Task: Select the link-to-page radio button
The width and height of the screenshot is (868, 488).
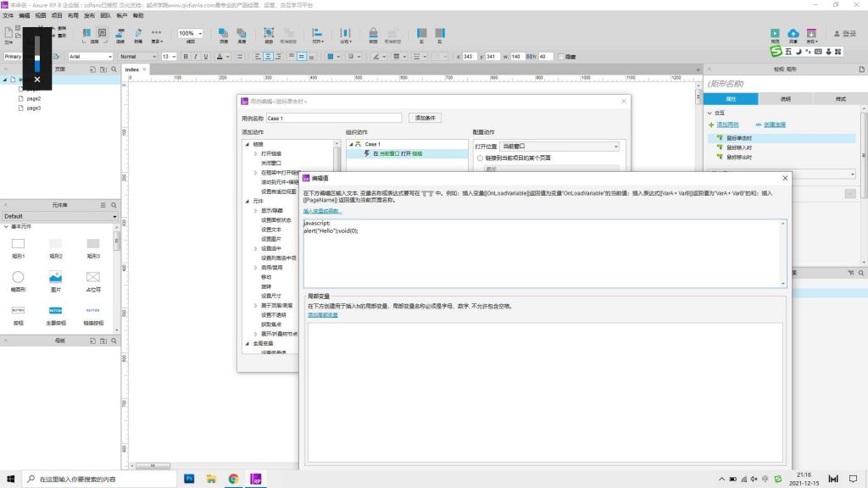Action: click(x=479, y=158)
